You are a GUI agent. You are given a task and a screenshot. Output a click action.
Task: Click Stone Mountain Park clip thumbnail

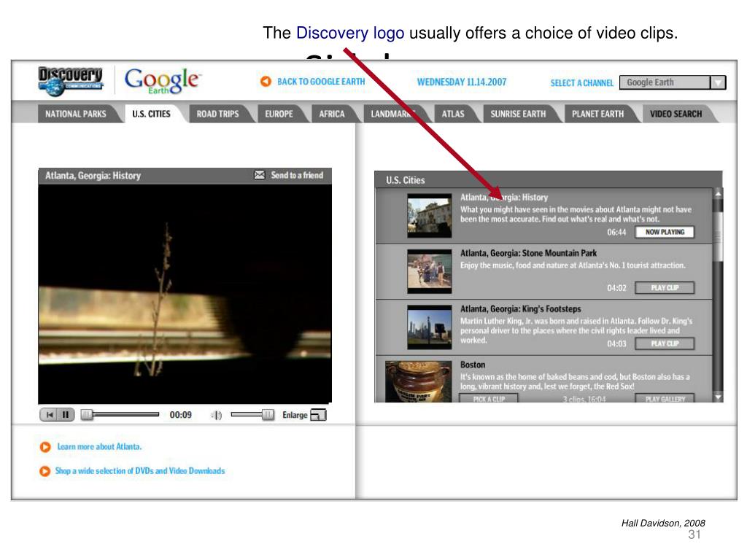[x=429, y=271]
